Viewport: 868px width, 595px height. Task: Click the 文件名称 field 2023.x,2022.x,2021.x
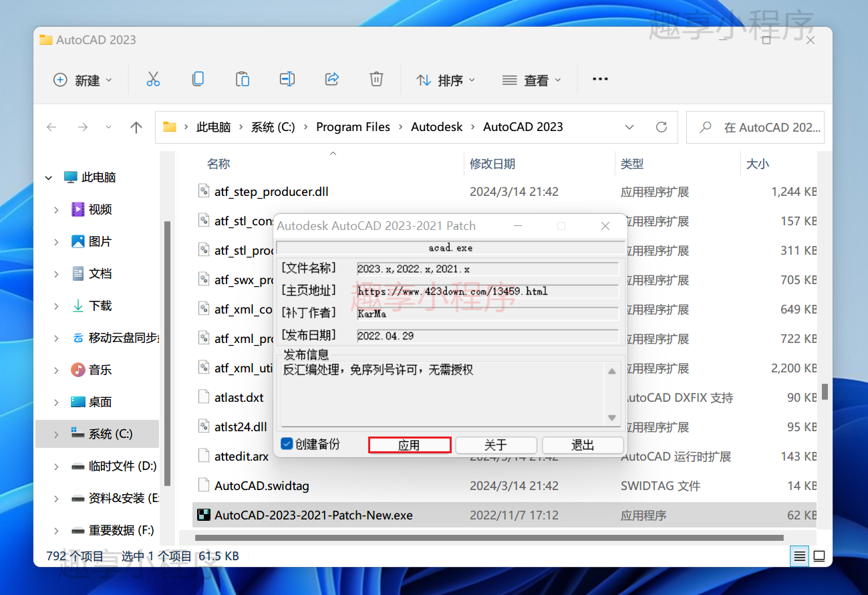(488, 269)
